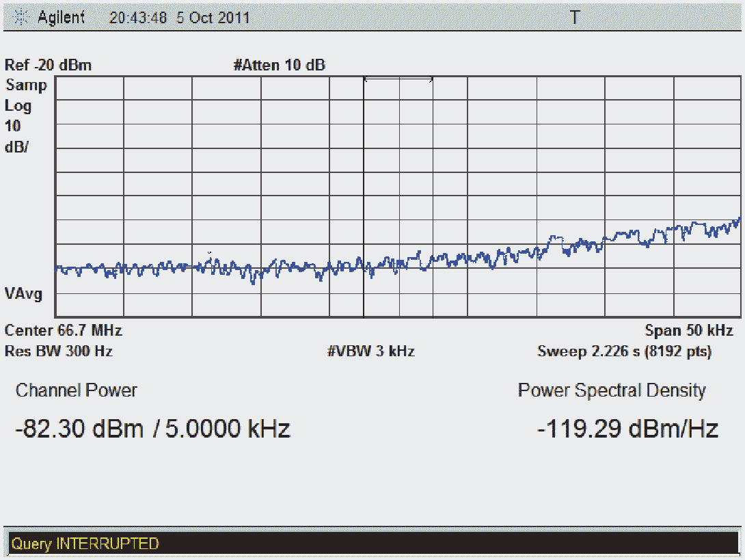The width and height of the screenshot is (745, 560).
Task: Click the Samp detector mode label
Action: tap(26, 85)
